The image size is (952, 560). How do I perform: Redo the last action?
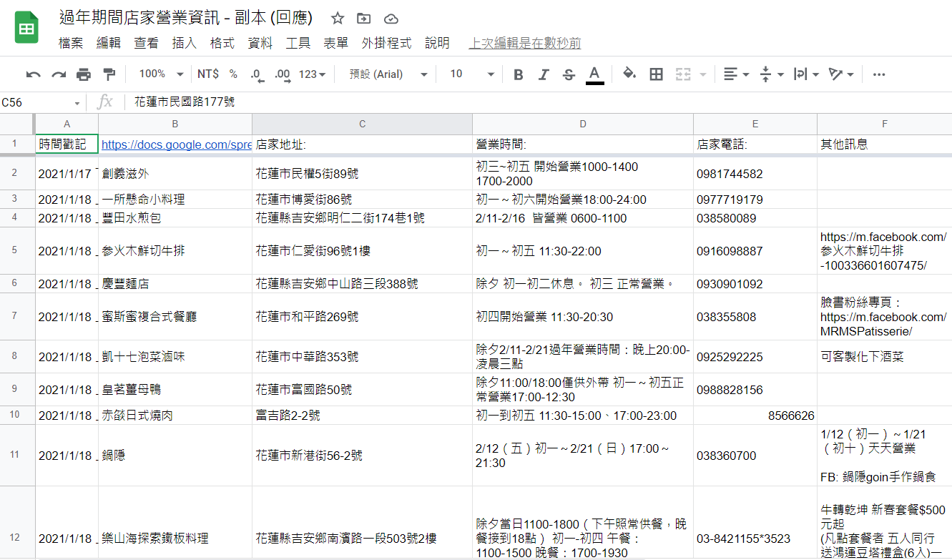pyautogui.click(x=59, y=74)
